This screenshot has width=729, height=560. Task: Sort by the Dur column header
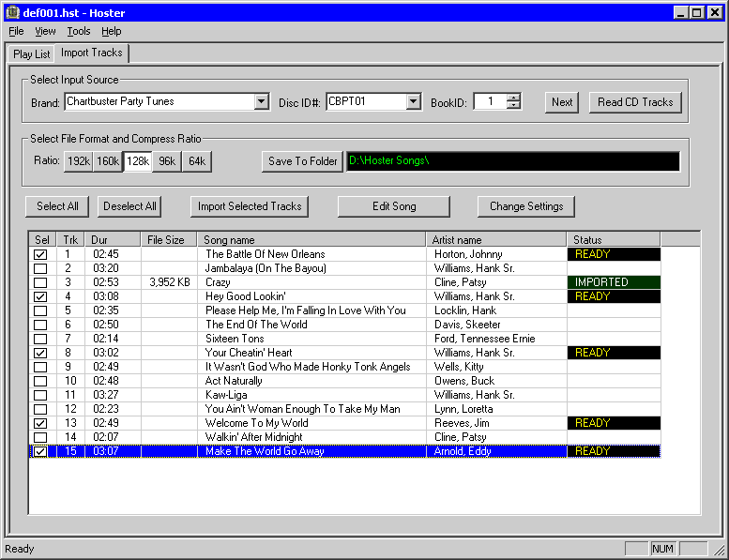tap(113, 240)
